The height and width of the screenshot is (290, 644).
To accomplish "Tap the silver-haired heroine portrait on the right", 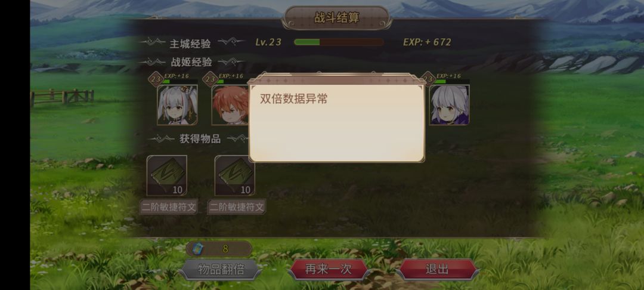I will pyautogui.click(x=450, y=105).
